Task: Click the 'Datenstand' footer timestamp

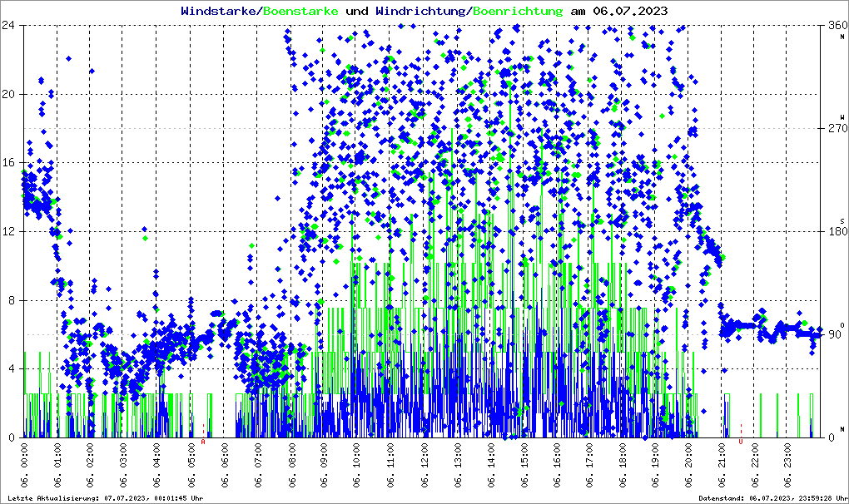Action: 773,498
